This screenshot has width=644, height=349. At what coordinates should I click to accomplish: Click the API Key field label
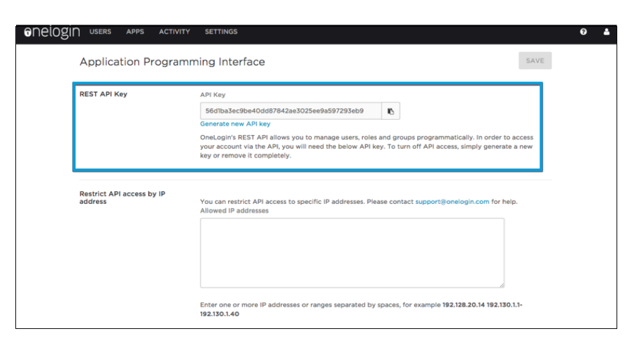213,95
